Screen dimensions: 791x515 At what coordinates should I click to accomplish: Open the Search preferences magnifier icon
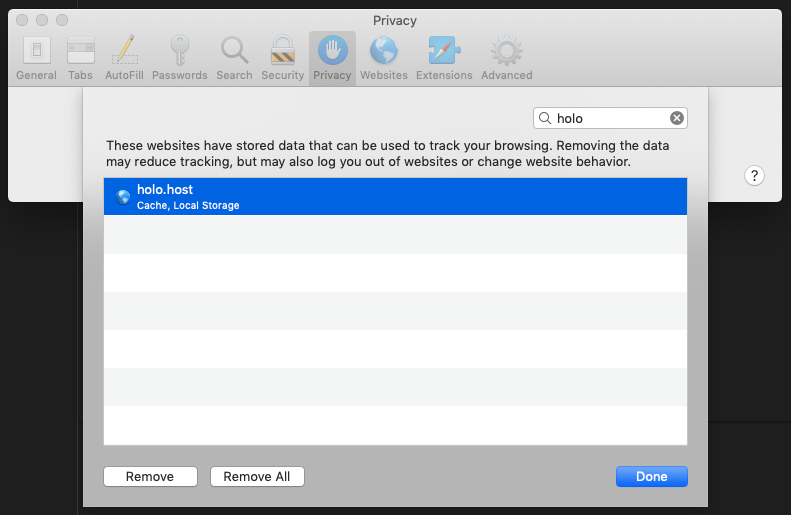(x=234, y=57)
